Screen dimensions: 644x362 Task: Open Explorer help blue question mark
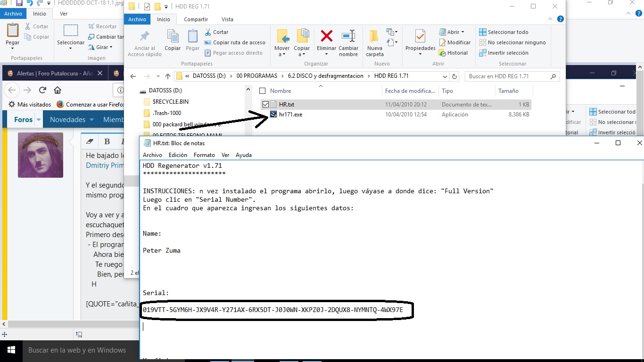click(560, 19)
